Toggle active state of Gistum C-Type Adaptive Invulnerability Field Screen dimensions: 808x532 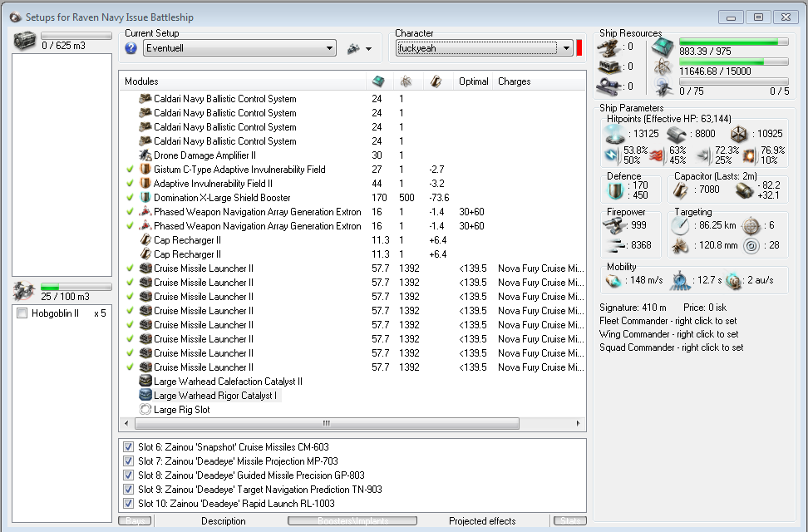click(x=130, y=169)
